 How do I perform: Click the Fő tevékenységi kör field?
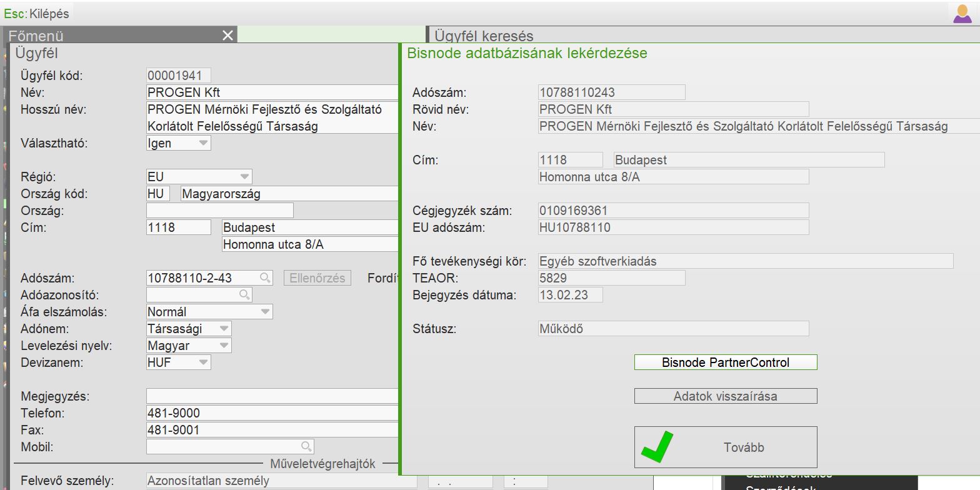point(746,261)
